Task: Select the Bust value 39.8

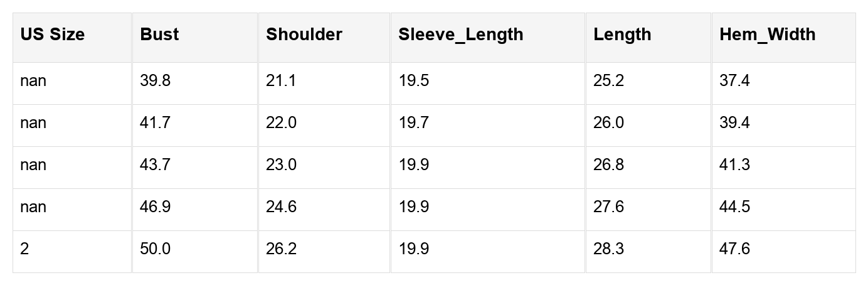Action: click(155, 81)
